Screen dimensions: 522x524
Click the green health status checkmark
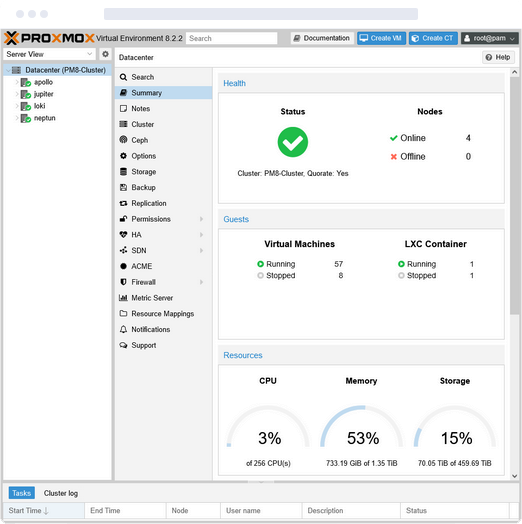[293, 142]
